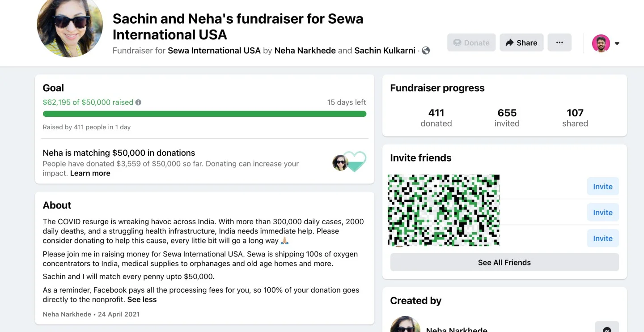The height and width of the screenshot is (332, 644).
Task: Click the info icon beside raised amount
Action: click(x=139, y=102)
